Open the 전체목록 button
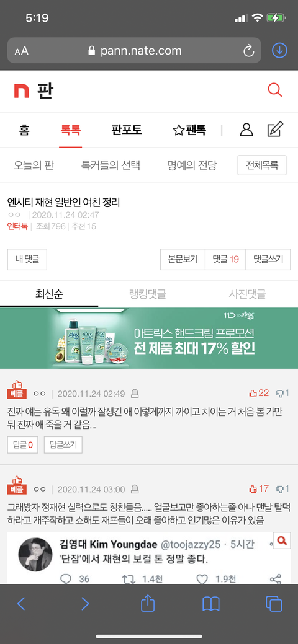 [262, 165]
